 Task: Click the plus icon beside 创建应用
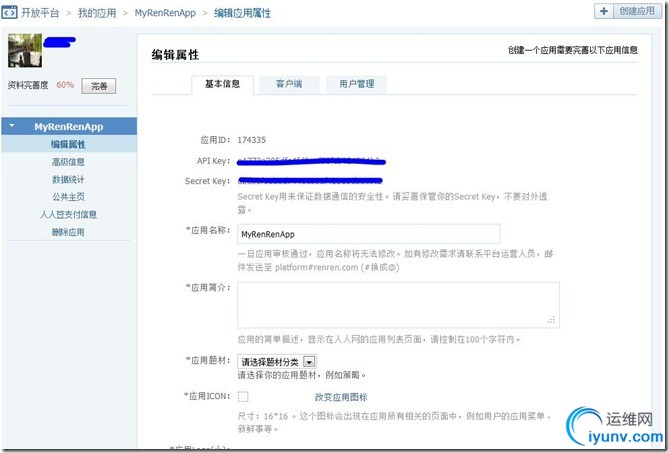(604, 11)
